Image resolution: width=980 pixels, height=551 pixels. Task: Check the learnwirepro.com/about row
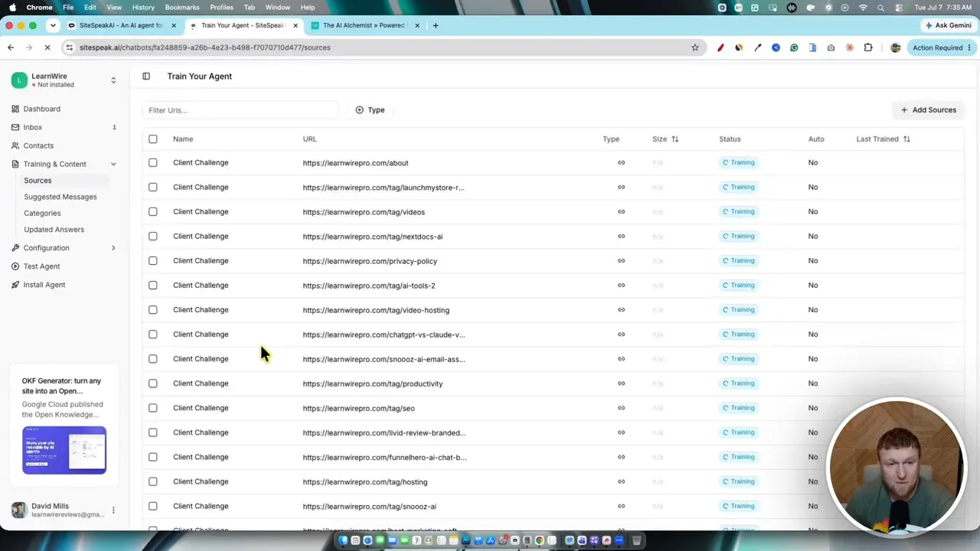[x=153, y=162]
